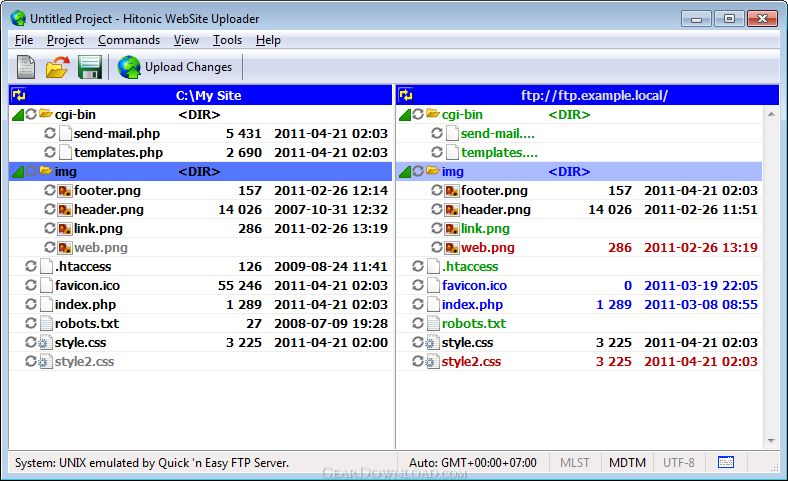Image resolution: width=788 pixels, height=481 pixels.
Task: Click the sync icon beside remote style2.css
Action: pos(418,361)
